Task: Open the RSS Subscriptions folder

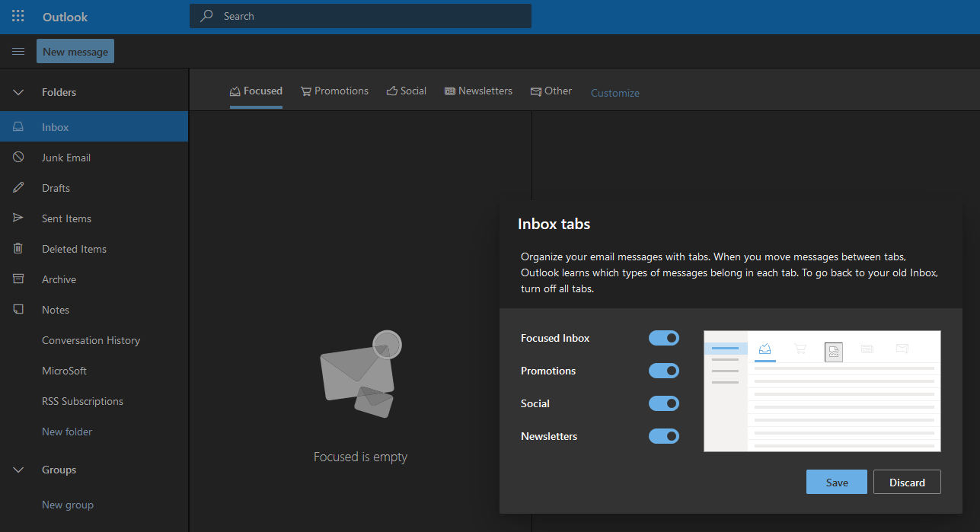Action: click(x=94, y=401)
